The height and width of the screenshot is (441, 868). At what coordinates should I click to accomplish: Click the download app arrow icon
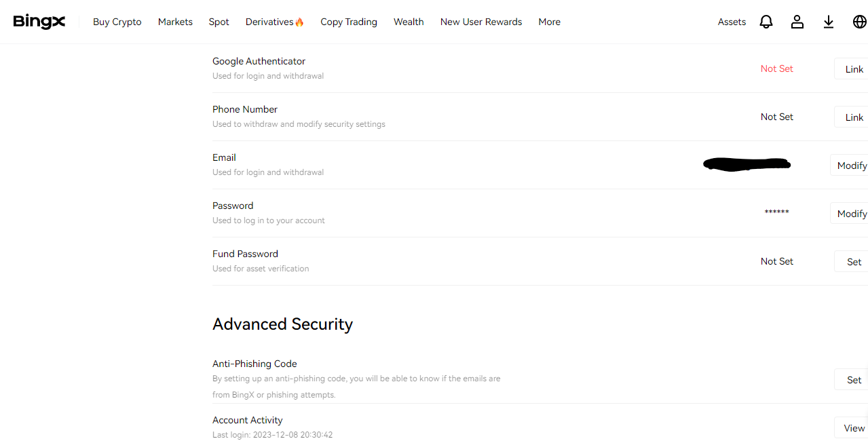(x=829, y=22)
